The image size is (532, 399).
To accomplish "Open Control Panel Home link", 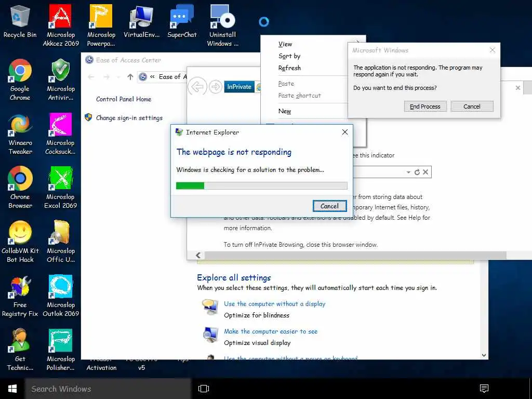I will pyautogui.click(x=124, y=99).
